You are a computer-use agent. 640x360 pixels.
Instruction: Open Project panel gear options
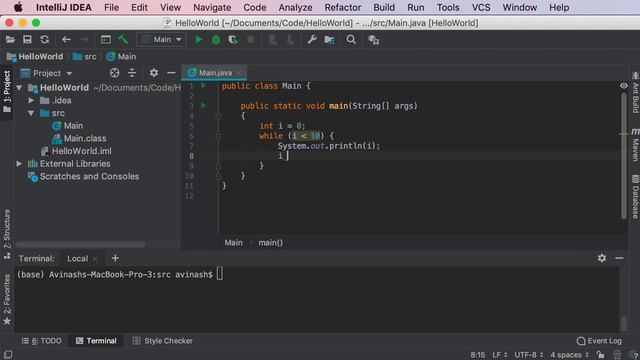coord(153,73)
